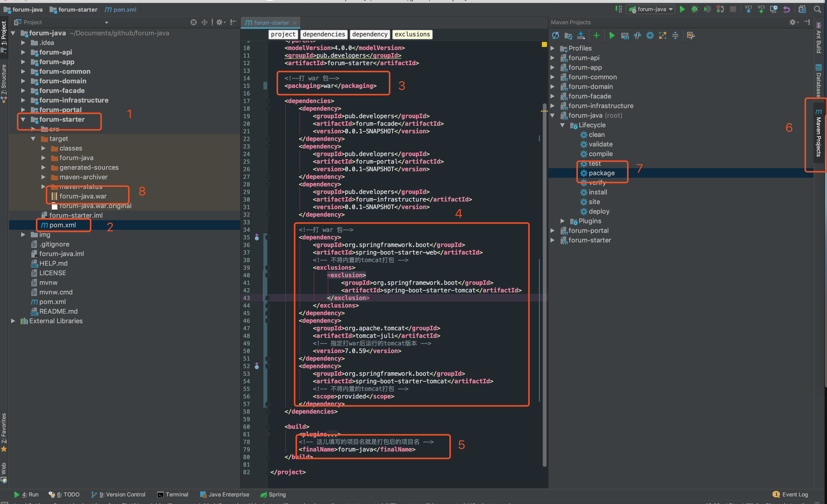Collapse all in Project panel
The width and height of the screenshot is (827, 504).
coord(204,22)
